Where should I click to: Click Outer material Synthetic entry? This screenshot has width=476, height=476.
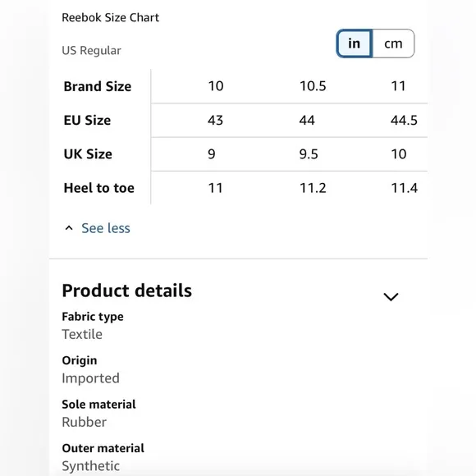pyautogui.click(x=103, y=457)
